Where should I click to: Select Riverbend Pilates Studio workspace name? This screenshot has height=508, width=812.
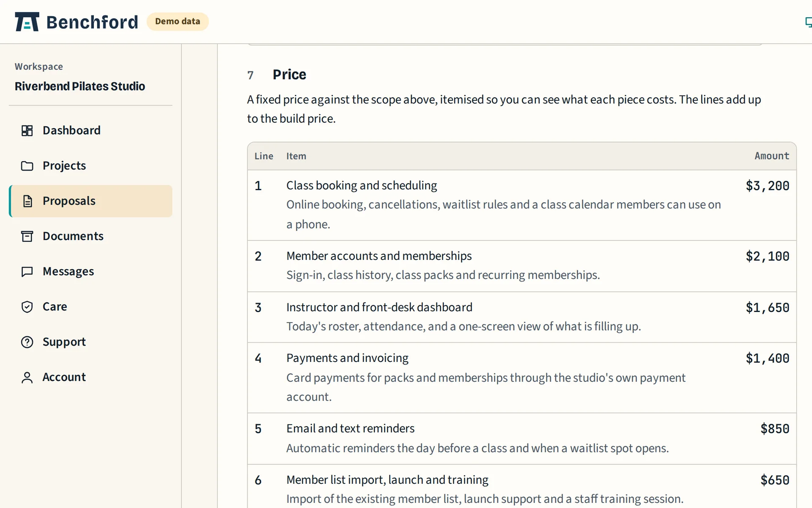click(x=80, y=86)
